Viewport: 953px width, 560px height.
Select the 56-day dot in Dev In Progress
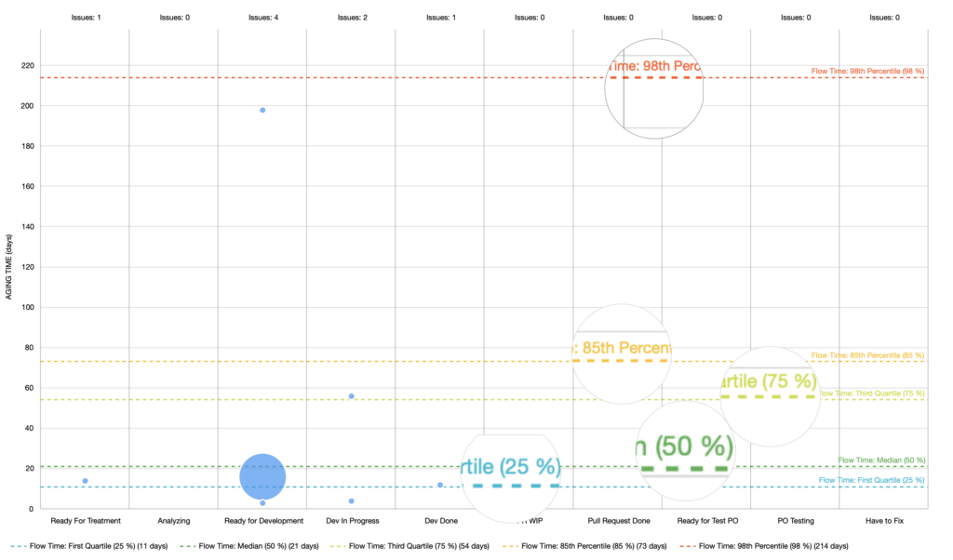(351, 396)
